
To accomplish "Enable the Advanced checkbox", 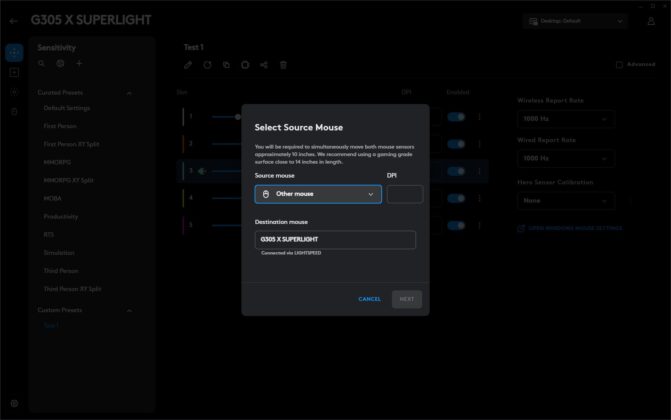I will tap(619, 65).
